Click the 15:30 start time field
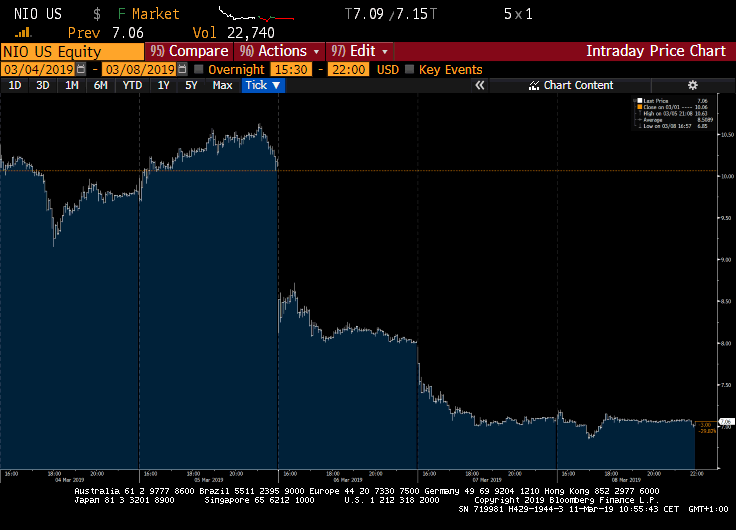The height and width of the screenshot is (530, 736). (291, 69)
